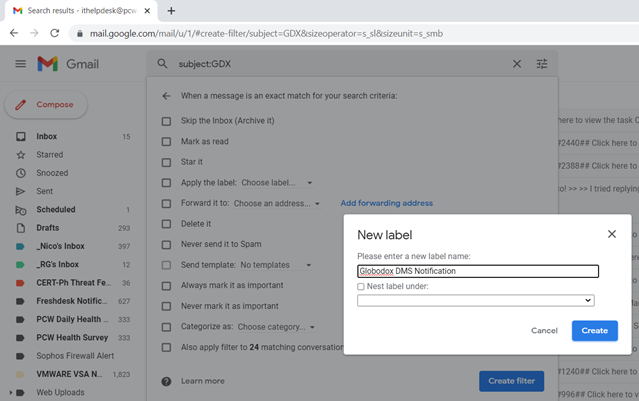
Task: Click browser forward arrow
Action: coord(34,33)
